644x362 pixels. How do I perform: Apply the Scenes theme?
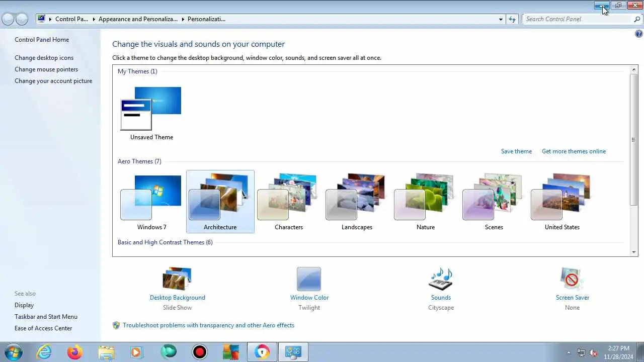[x=494, y=202]
